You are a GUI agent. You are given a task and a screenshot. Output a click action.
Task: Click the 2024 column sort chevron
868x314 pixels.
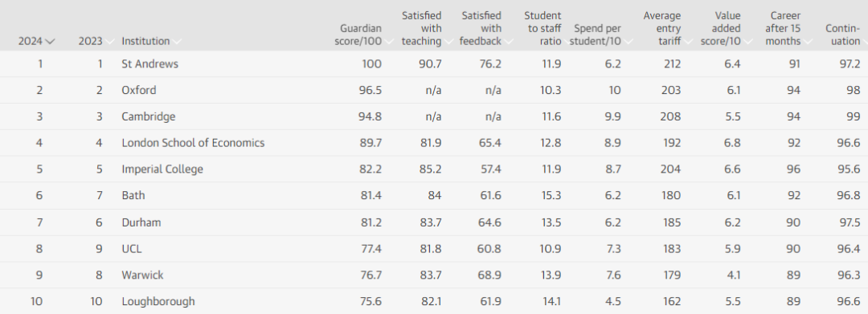click(51, 42)
